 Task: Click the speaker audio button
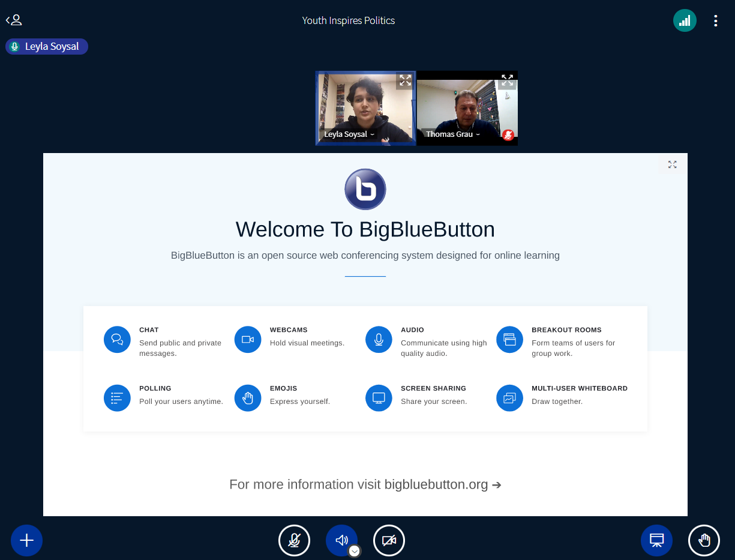point(341,540)
